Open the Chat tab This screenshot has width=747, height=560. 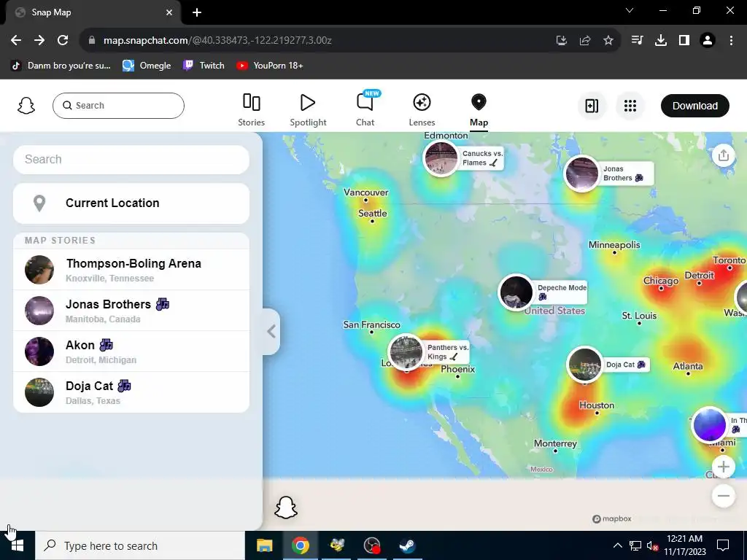pos(365,110)
